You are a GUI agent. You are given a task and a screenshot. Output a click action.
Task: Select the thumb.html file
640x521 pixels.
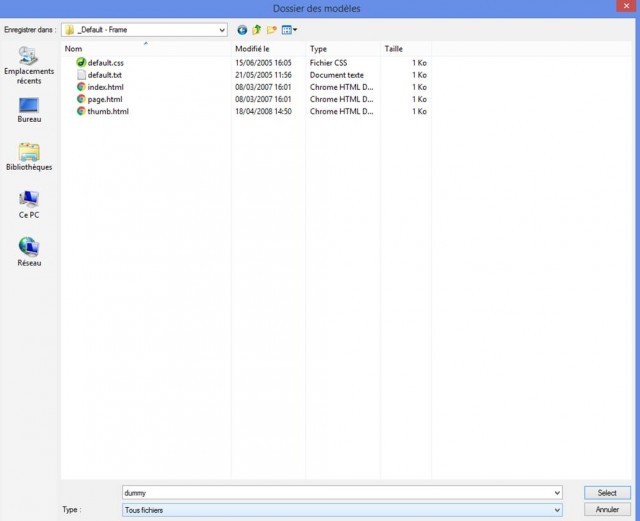tap(108, 111)
